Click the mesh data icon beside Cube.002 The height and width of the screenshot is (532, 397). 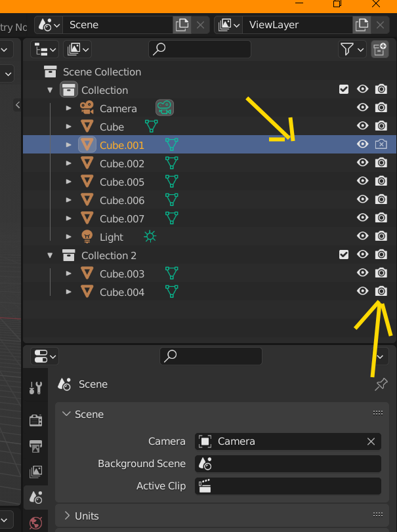tap(172, 163)
